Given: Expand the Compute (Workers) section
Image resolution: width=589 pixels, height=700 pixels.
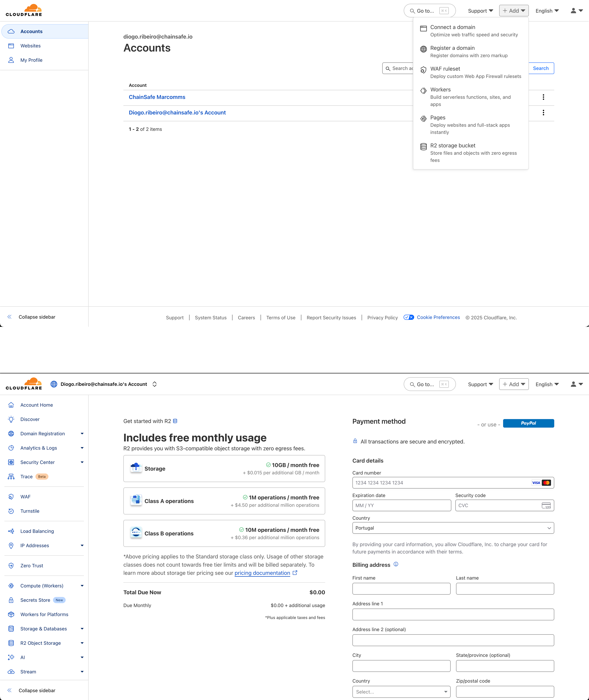Looking at the screenshot, I should [x=82, y=586].
